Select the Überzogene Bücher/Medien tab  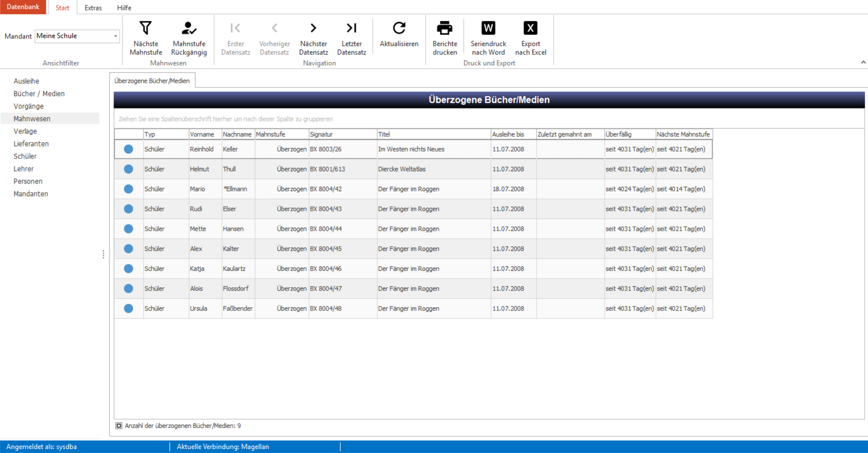[x=152, y=81]
